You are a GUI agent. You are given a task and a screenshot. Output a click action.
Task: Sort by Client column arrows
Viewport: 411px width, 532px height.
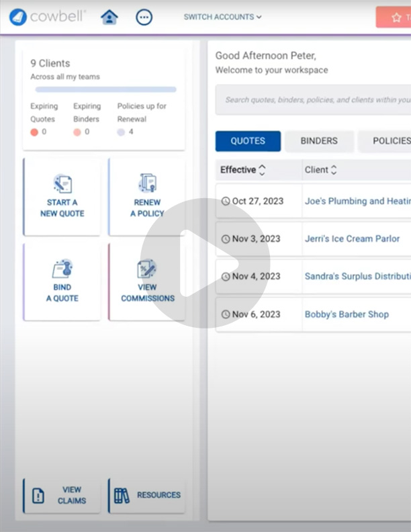pos(334,170)
